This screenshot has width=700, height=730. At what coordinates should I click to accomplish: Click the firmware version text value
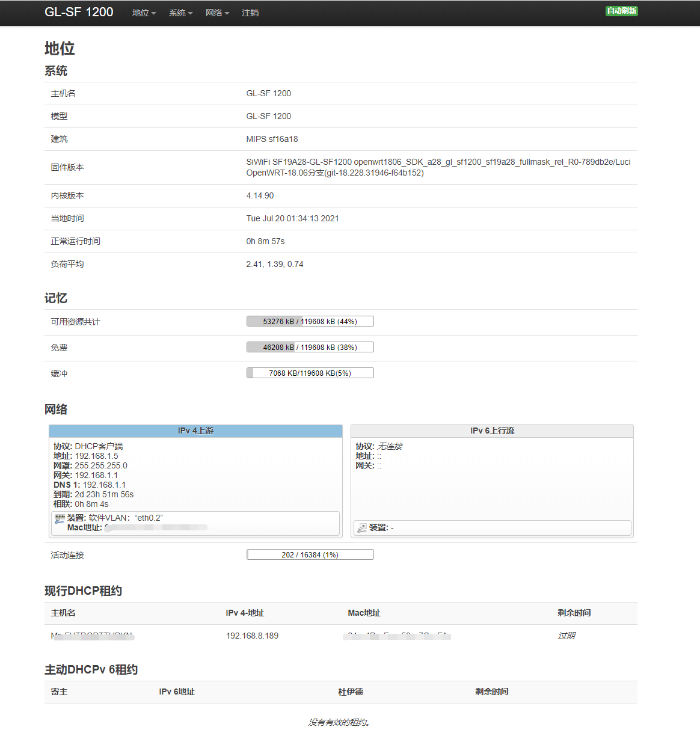[x=438, y=167]
